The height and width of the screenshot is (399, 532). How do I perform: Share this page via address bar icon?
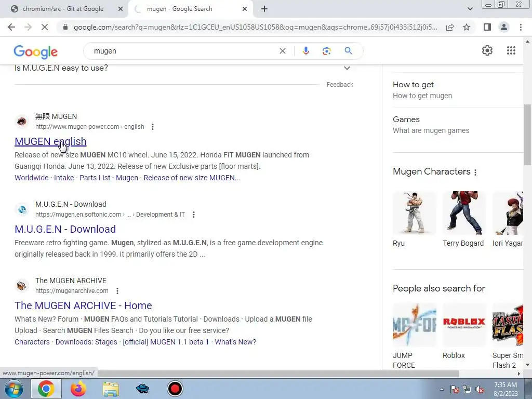click(450, 27)
